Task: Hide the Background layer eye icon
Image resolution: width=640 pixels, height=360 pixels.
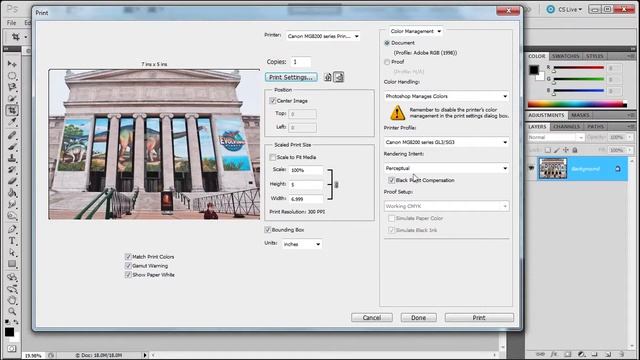Action: (x=531, y=168)
